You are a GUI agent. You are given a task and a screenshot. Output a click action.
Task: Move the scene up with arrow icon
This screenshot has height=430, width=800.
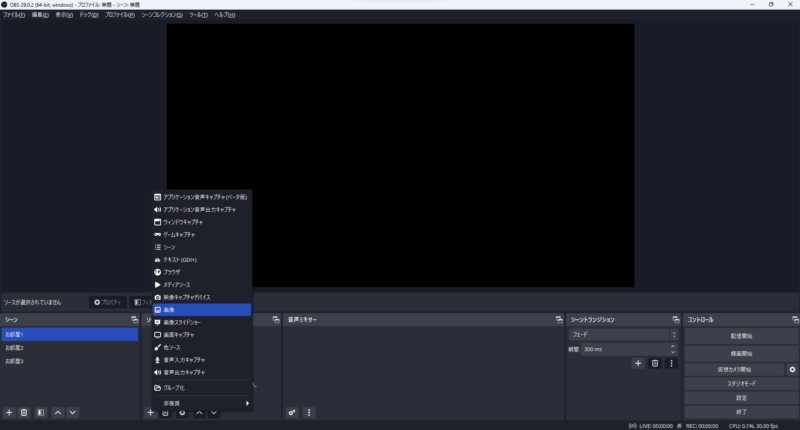[x=58, y=412]
